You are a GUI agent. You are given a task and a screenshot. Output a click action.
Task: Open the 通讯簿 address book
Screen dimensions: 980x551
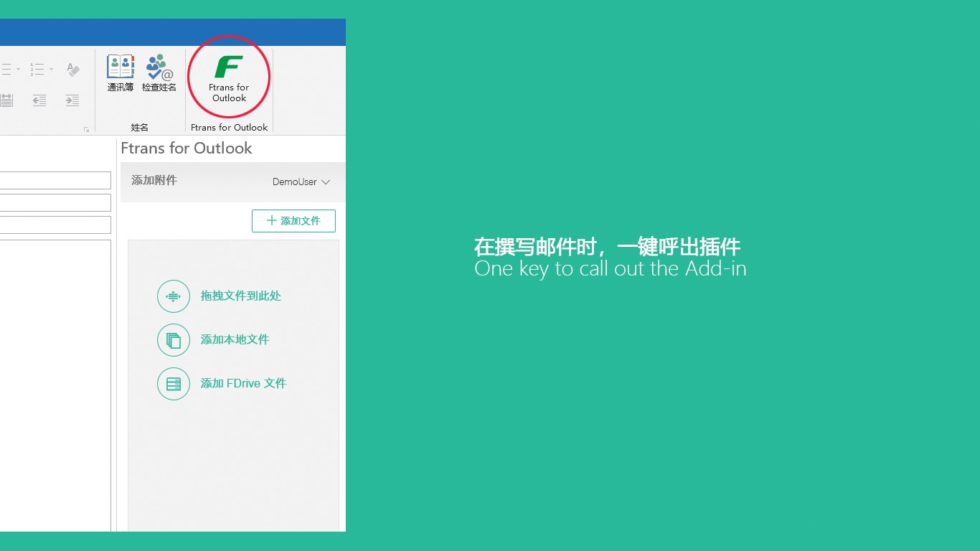[x=121, y=73]
